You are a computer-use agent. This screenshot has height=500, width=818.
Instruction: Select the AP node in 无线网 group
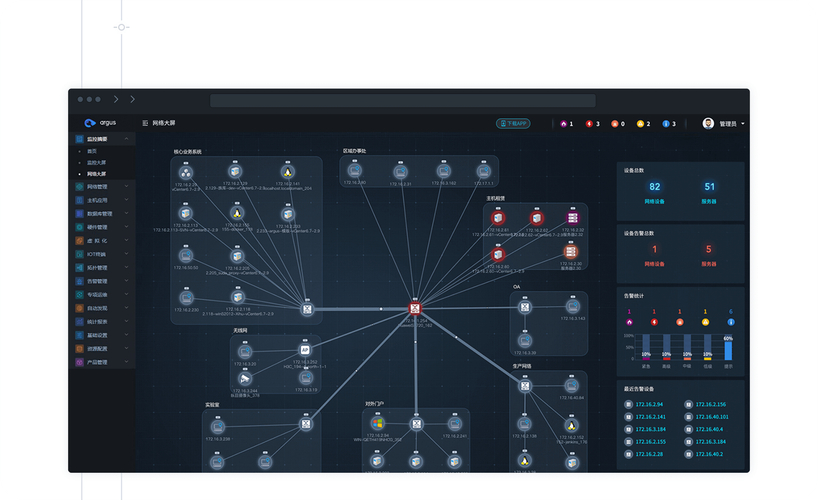(306, 350)
